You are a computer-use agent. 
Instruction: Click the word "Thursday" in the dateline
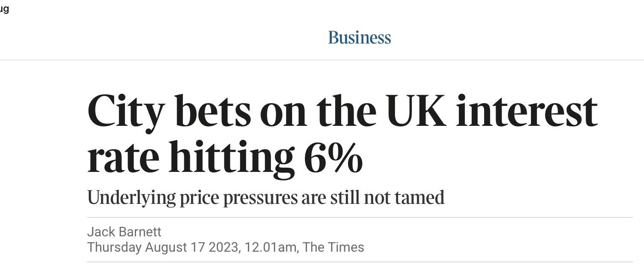pyautogui.click(x=114, y=247)
